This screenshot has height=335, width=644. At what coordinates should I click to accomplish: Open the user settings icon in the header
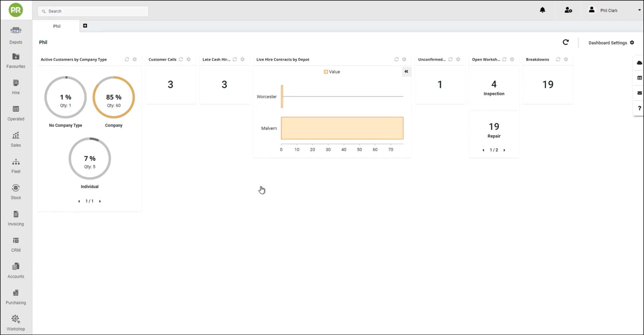[x=568, y=10]
